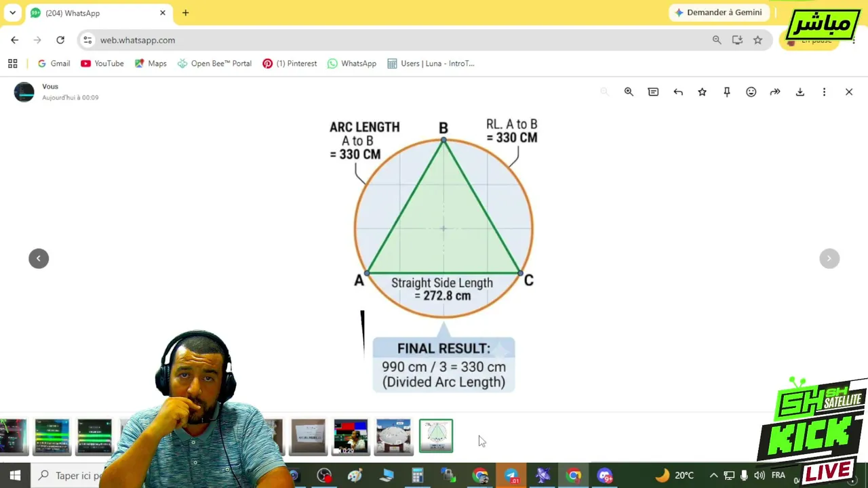This screenshot has width=868, height=488.
Task: Reload the WhatsApp web page
Action: 60,40
